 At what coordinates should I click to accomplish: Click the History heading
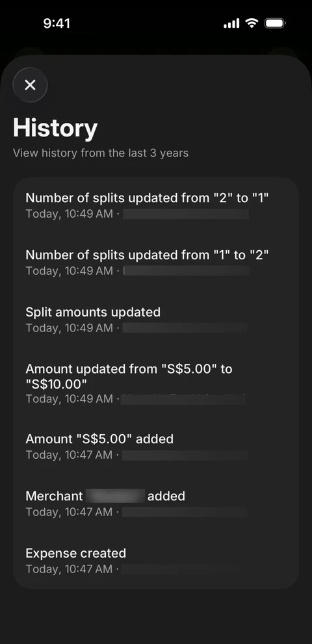pos(55,128)
